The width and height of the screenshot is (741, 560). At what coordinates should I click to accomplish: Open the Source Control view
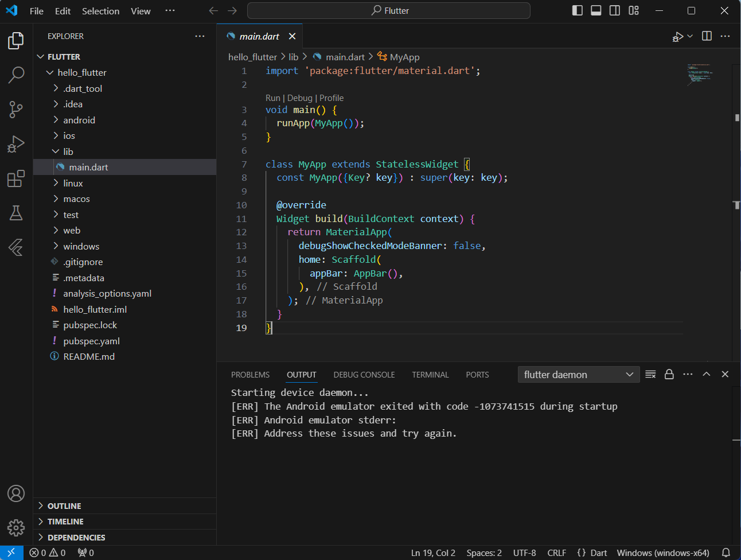pyautogui.click(x=16, y=109)
